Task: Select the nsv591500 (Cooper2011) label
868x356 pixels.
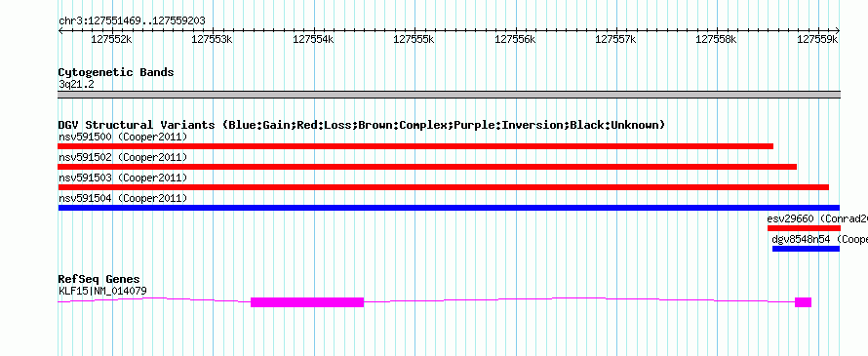Action: click(123, 137)
